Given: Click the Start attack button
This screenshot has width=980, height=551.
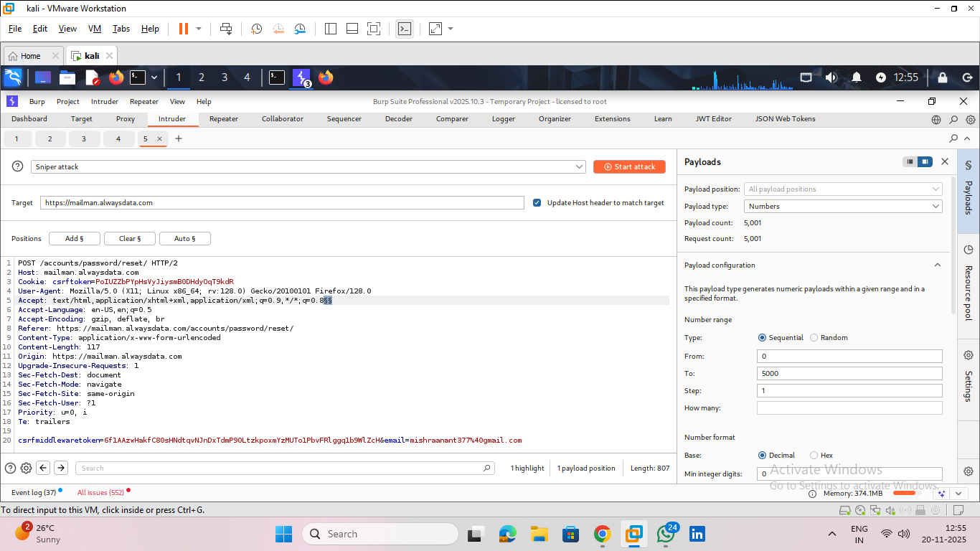Looking at the screenshot, I should [x=629, y=166].
